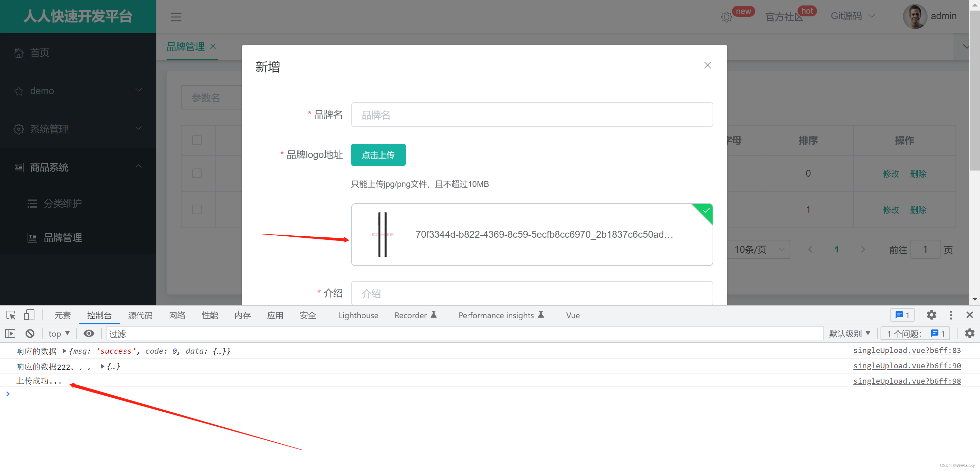This screenshot has width=980, height=471.
Task: Check the table header select-all checkbox
Action: tap(197, 141)
